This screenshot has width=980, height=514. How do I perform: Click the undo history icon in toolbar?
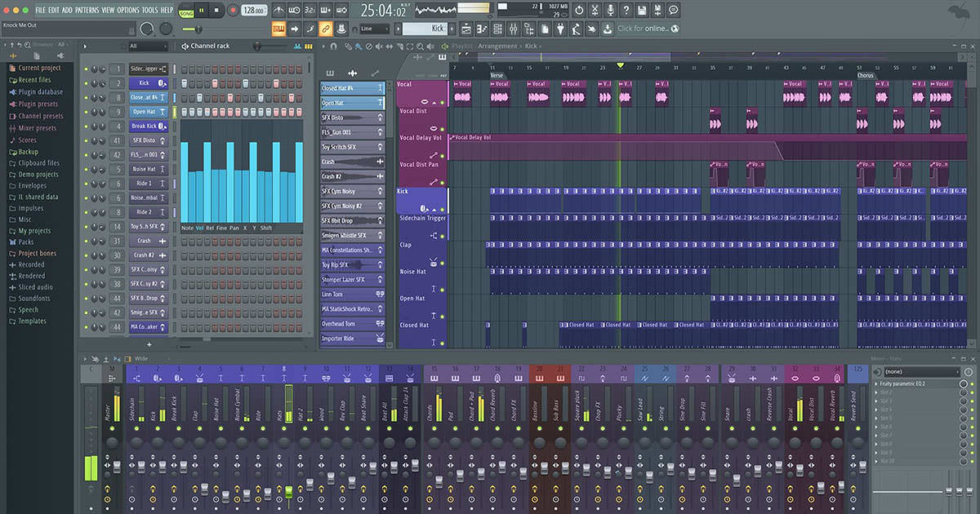click(579, 10)
